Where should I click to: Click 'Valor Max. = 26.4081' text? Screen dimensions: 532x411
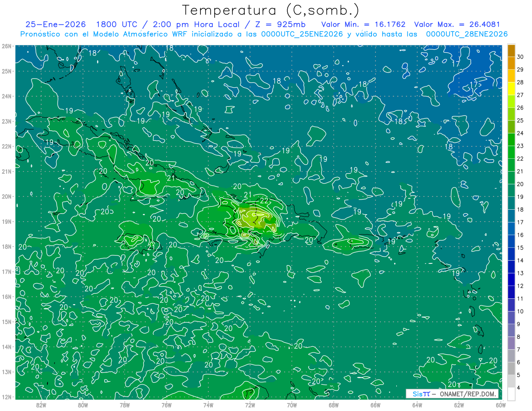point(457,25)
